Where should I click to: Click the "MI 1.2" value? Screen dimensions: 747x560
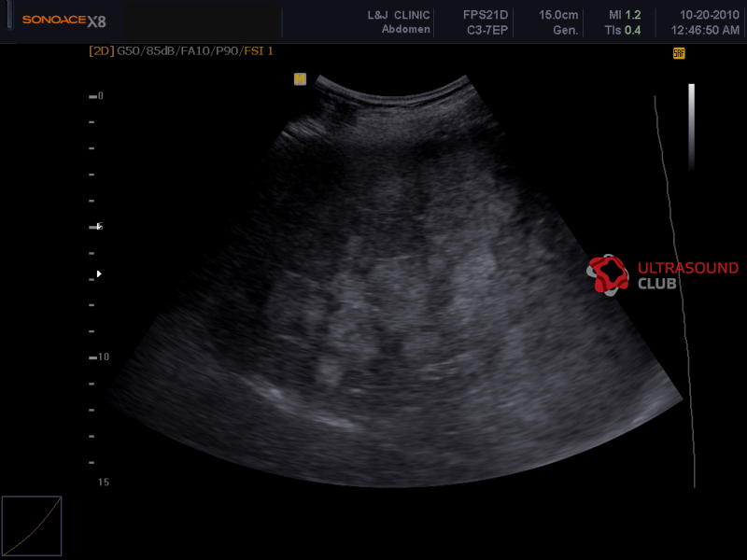[x=625, y=15]
